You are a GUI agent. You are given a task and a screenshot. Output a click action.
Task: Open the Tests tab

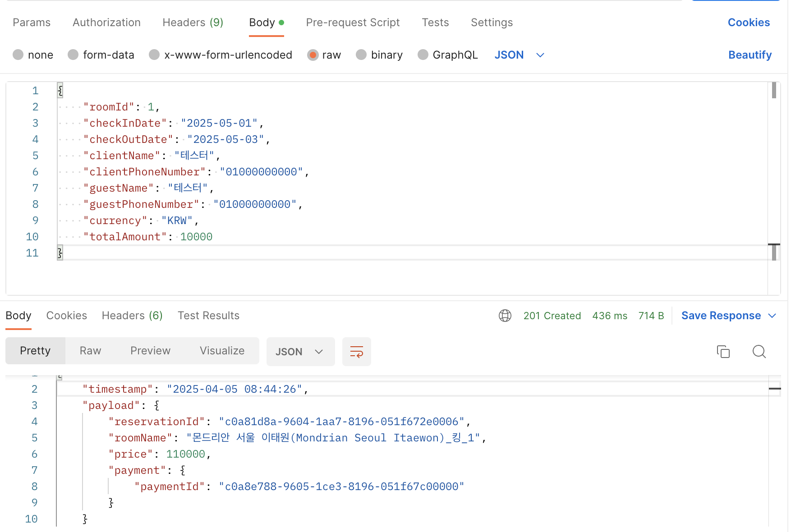(435, 23)
